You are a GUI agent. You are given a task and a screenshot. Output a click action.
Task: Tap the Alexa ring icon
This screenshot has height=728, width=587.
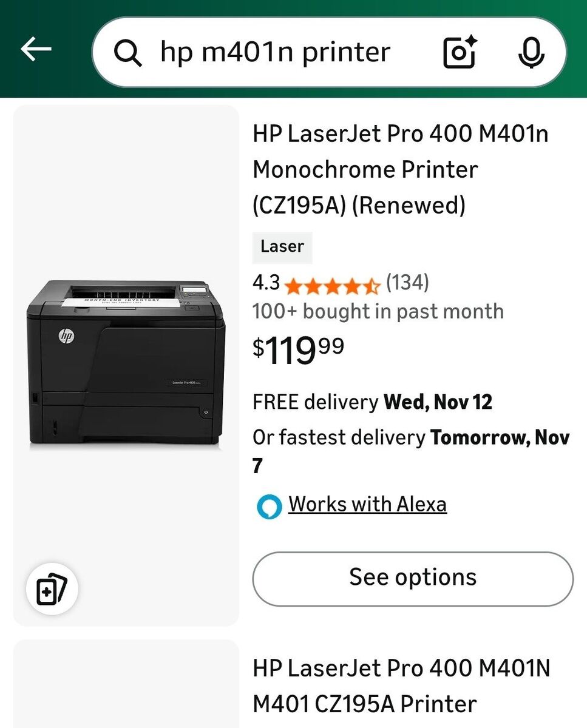coord(269,506)
